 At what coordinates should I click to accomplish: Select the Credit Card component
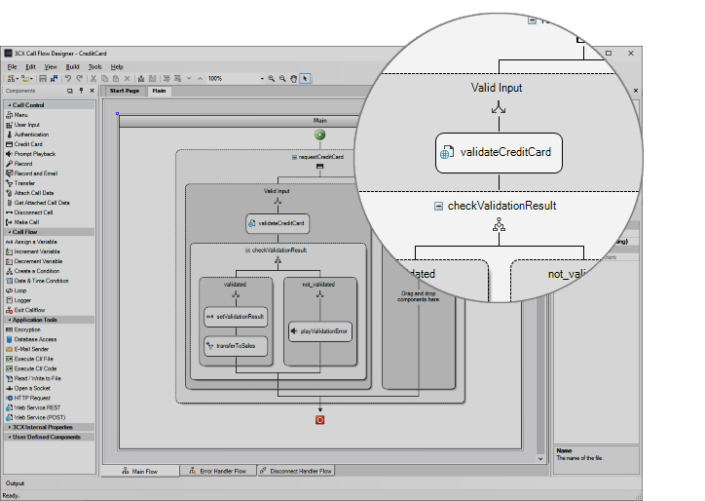28,144
